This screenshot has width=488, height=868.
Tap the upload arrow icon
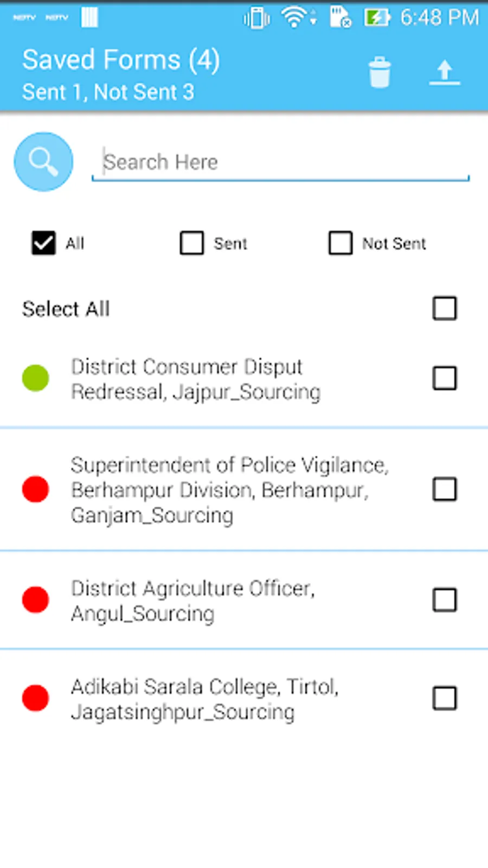[445, 72]
